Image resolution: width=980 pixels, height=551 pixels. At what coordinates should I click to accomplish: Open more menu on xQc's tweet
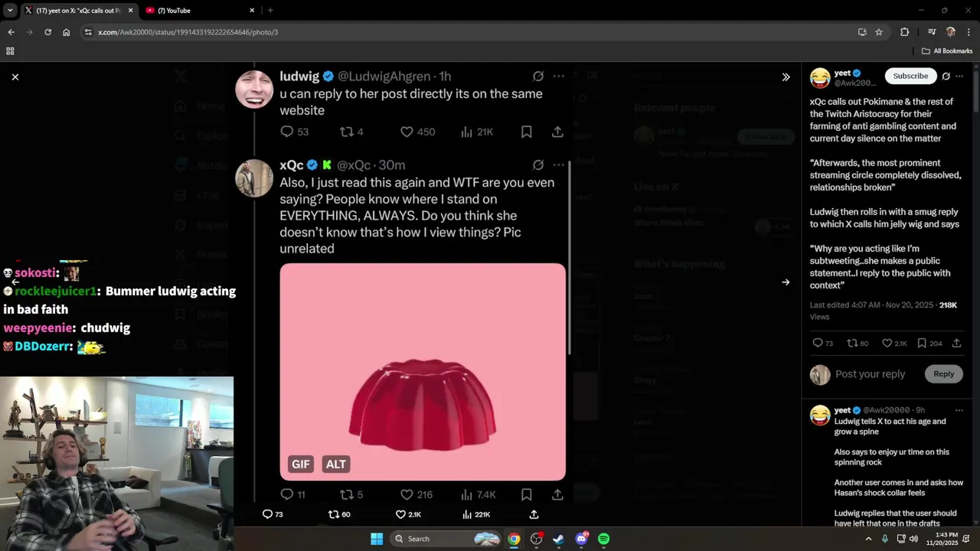coord(558,165)
